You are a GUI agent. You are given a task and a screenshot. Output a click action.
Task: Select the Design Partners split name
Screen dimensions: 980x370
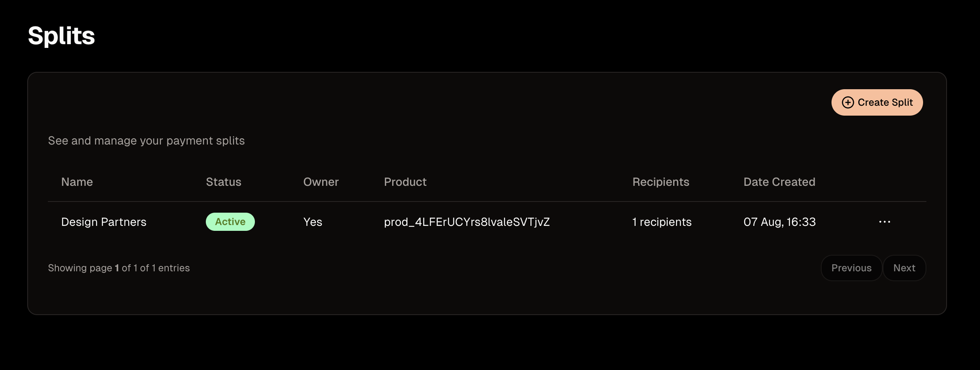click(x=104, y=222)
